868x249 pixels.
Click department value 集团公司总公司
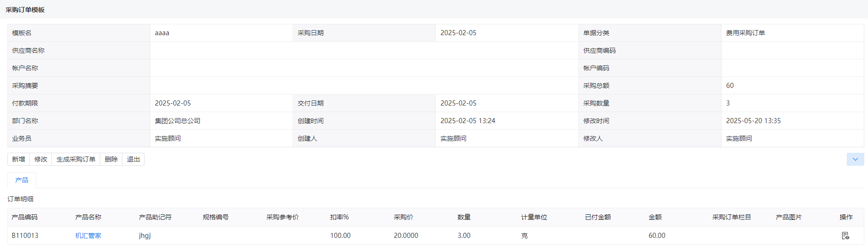[178, 121]
